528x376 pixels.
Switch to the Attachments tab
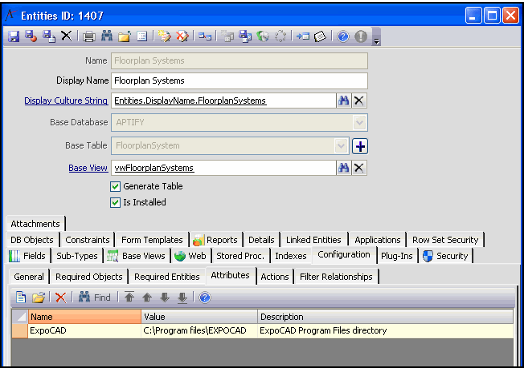click(35, 224)
